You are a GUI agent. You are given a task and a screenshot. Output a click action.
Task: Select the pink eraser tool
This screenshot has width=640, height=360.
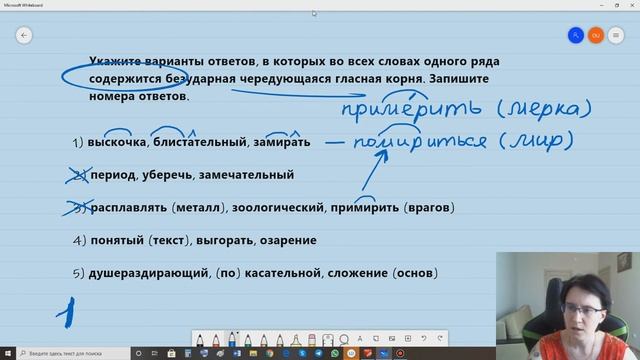point(312,340)
